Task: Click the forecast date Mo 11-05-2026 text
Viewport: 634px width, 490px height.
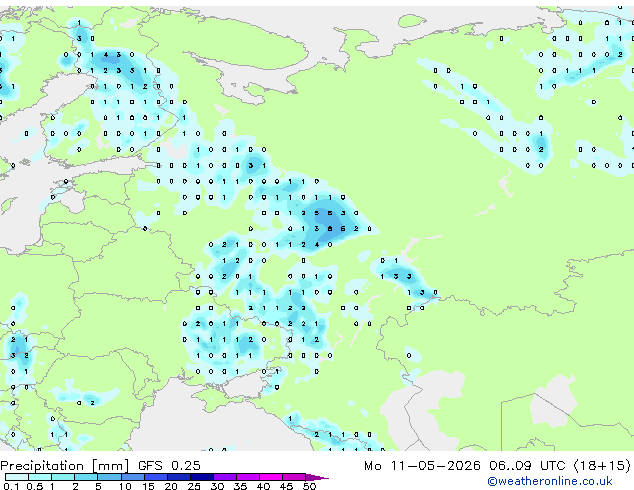Action: [x=422, y=466]
